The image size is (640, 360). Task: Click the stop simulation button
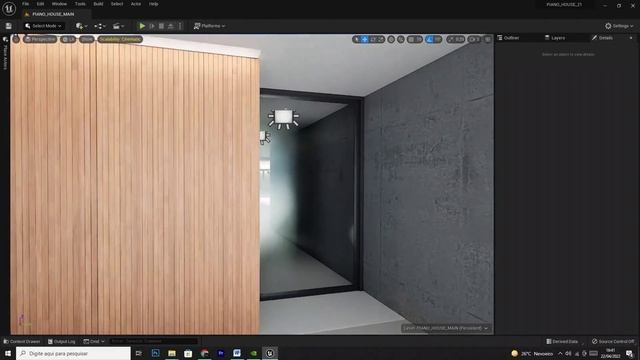coord(161,26)
